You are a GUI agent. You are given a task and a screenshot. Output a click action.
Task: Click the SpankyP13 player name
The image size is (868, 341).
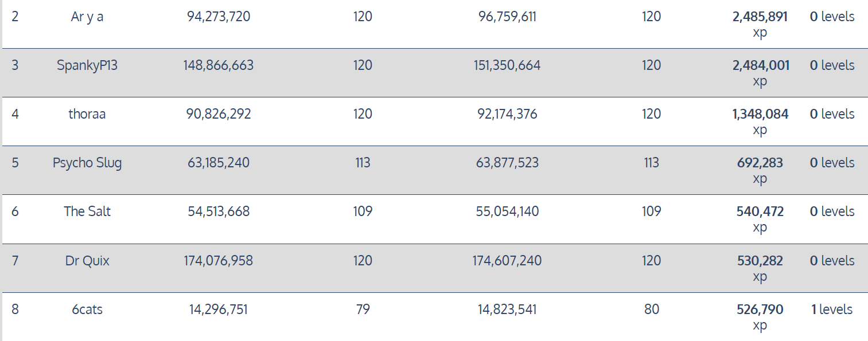coord(87,65)
